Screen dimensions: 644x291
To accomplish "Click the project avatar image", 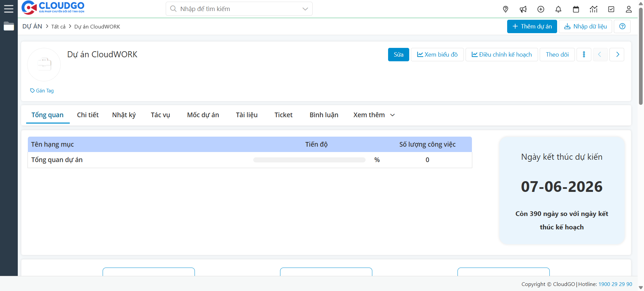I will pyautogui.click(x=44, y=65).
